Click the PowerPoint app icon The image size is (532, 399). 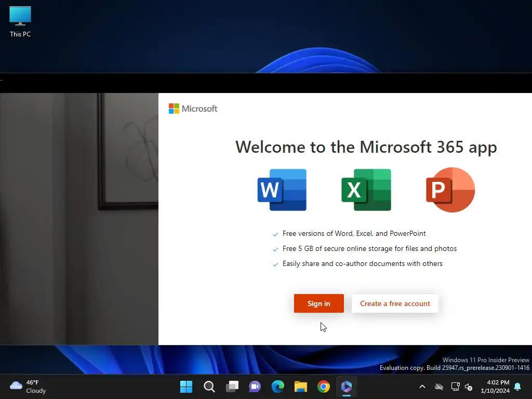450,190
